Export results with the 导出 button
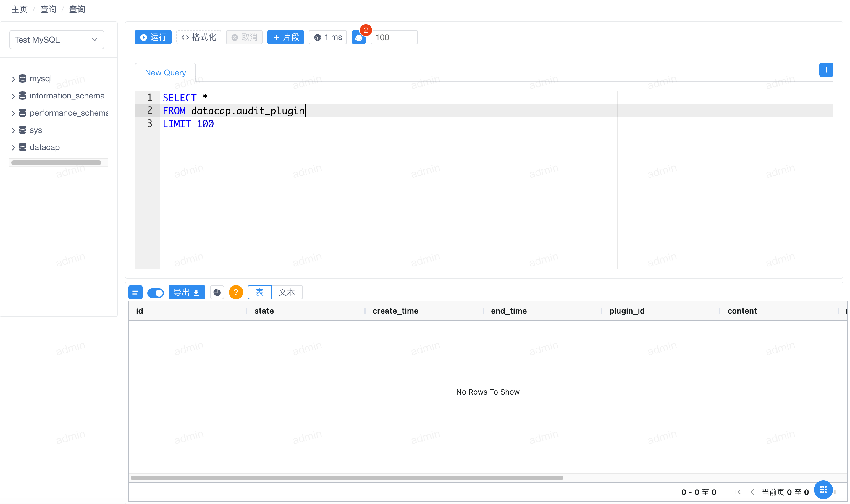Screen dimensions: 850x504 pyautogui.click(x=186, y=293)
